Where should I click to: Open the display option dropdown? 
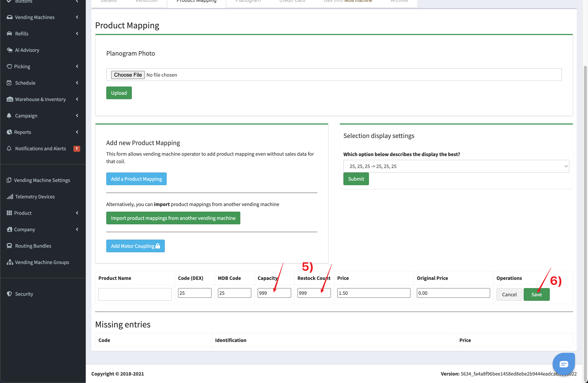456,166
